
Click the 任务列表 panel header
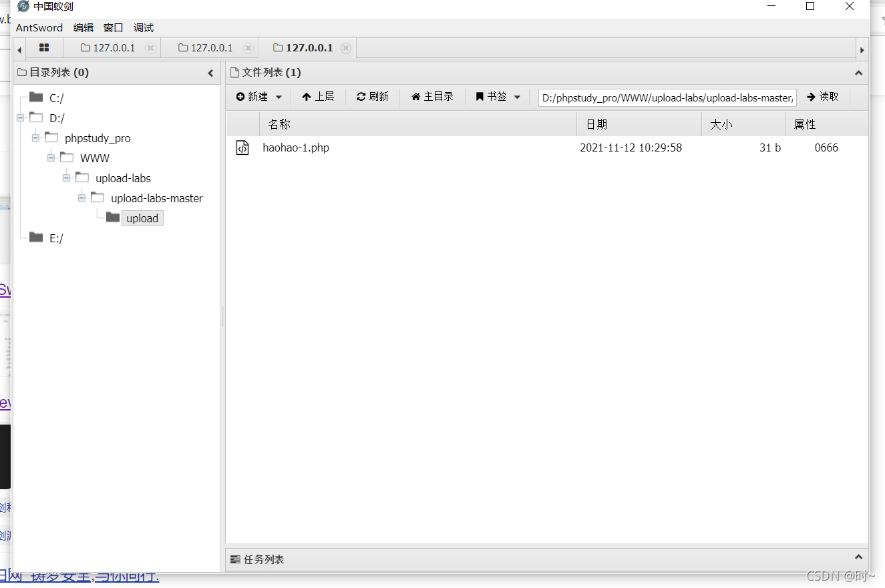click(547, 559)
